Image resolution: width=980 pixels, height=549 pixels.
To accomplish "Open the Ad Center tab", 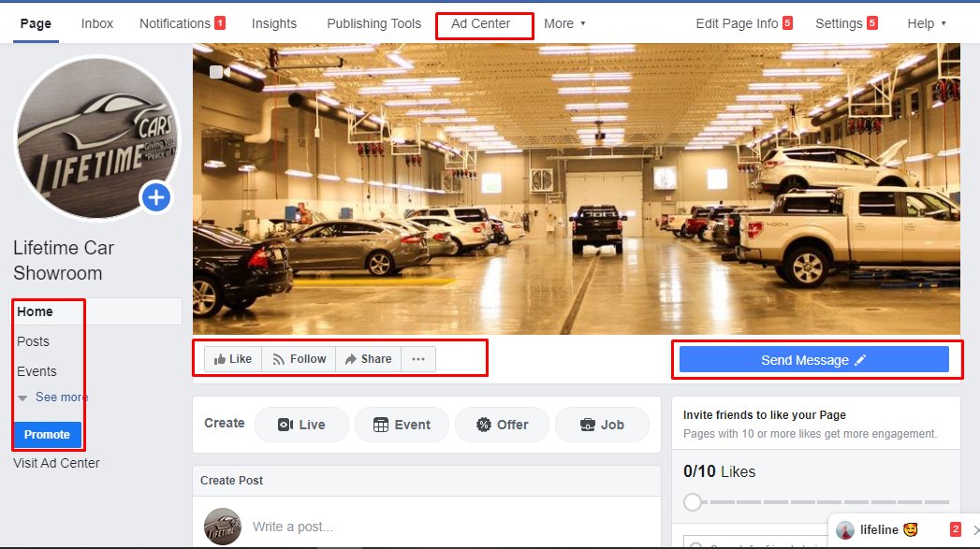I will [480, 23].
